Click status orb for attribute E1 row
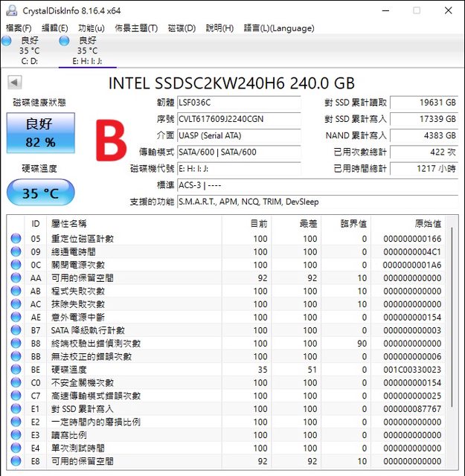 click(16, 409)
